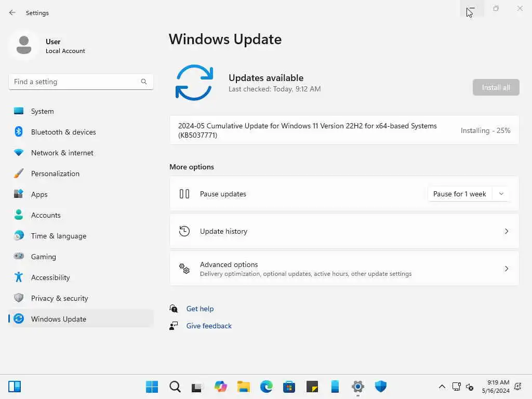Open System settings

(x=81, y=111)
